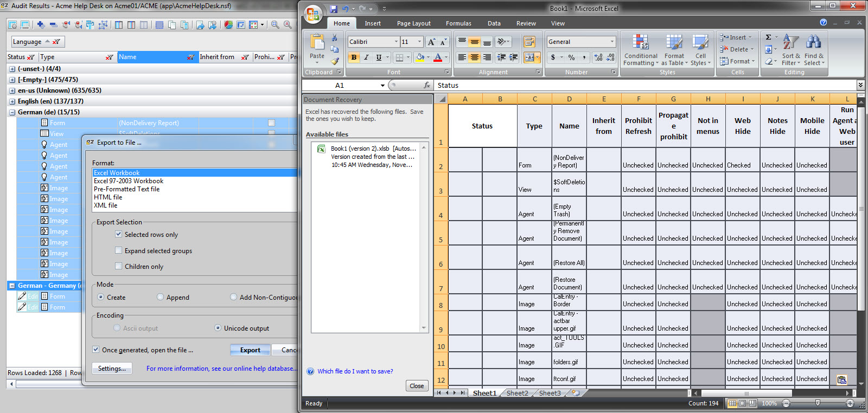Expand the English (en) (137/137) group
The width and height of the screenshot is (868, 413).
12,101
